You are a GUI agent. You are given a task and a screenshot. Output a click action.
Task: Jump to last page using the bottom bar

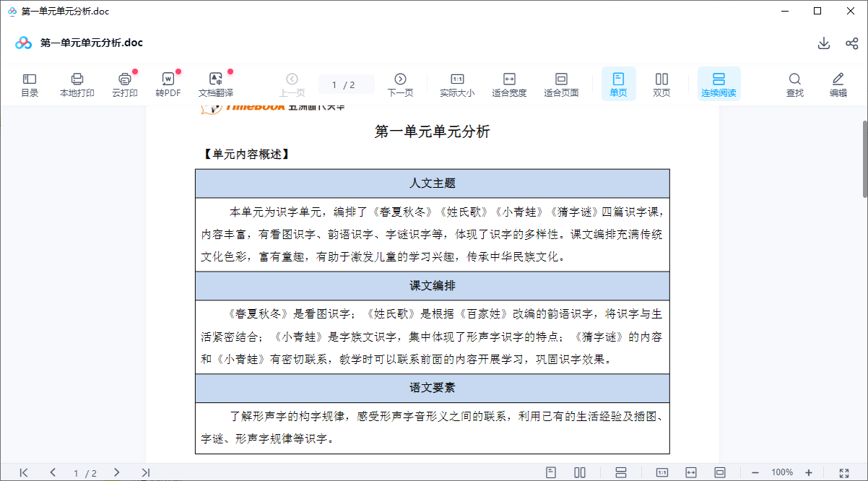point(145,472)
